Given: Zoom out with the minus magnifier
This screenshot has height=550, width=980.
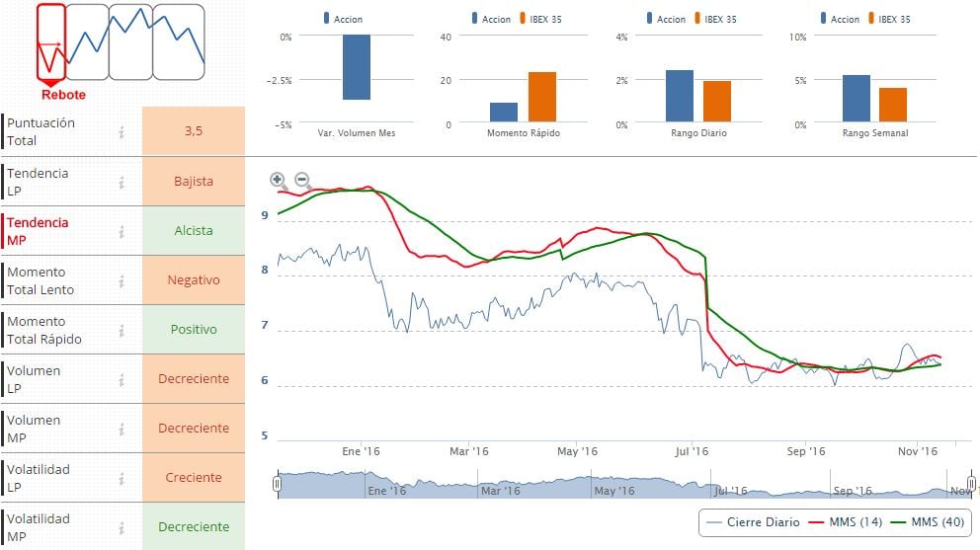Looking at the screenshot, I should click(x=302, y=180).
